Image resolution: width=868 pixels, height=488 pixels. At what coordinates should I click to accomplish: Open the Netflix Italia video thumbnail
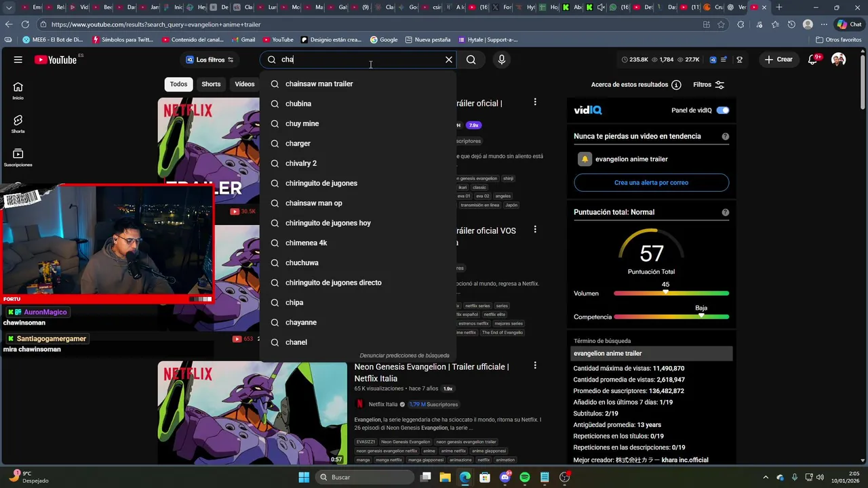pyautogui.click(x=252, y=413)
